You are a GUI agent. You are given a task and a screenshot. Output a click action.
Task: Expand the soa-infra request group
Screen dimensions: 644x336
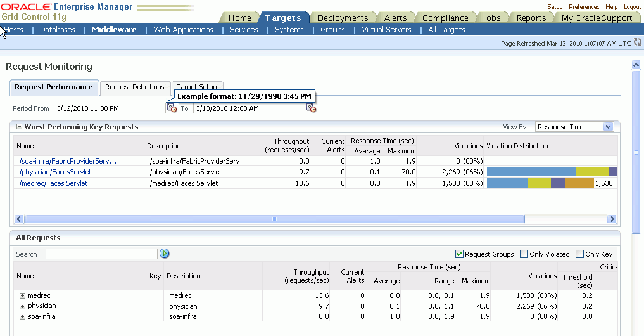click(x=22, y=316)
